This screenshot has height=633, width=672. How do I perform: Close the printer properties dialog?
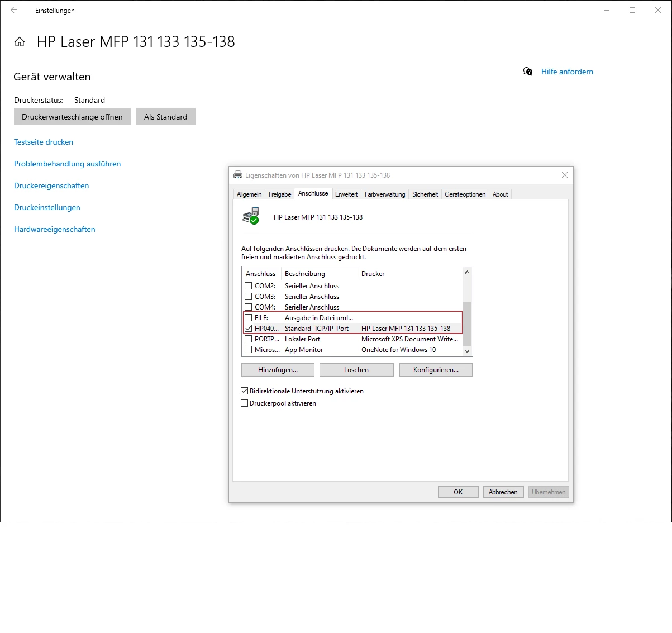click(565, 175)
